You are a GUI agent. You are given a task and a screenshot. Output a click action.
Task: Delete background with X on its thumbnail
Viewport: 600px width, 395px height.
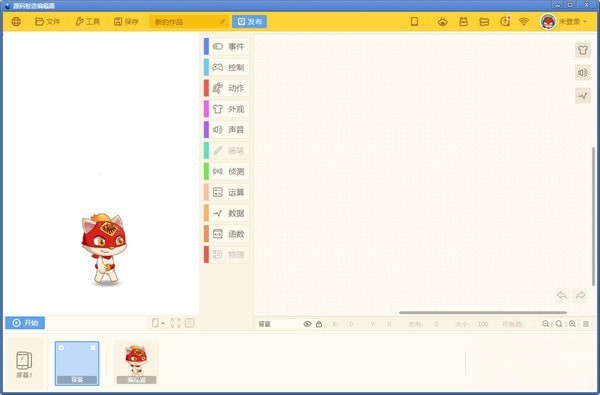(x=93, y=348)
